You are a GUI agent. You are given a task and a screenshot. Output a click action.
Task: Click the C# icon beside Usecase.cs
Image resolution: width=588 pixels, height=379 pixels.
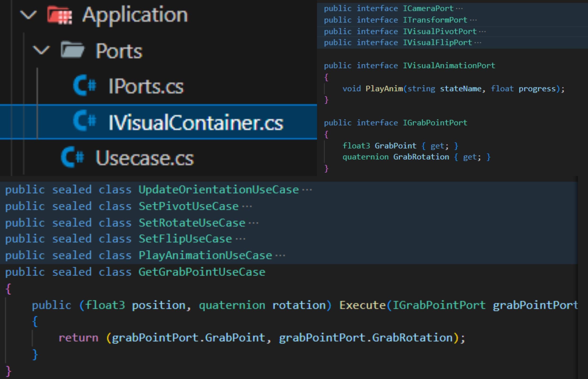(72, 157)
